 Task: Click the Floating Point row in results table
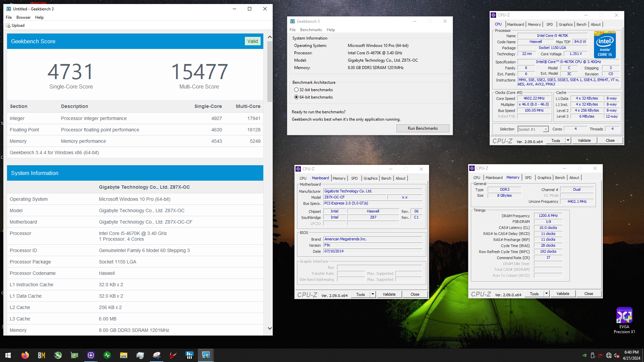point(135,130)
